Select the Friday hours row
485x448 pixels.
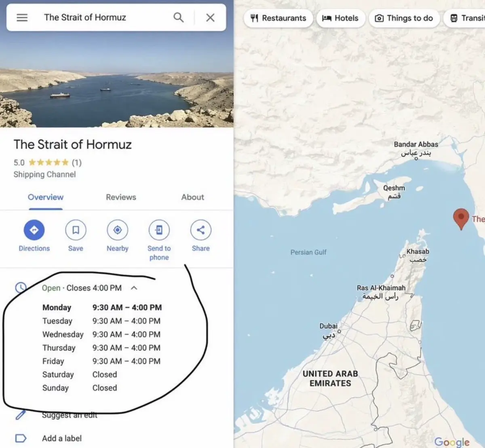pos(101,361)
